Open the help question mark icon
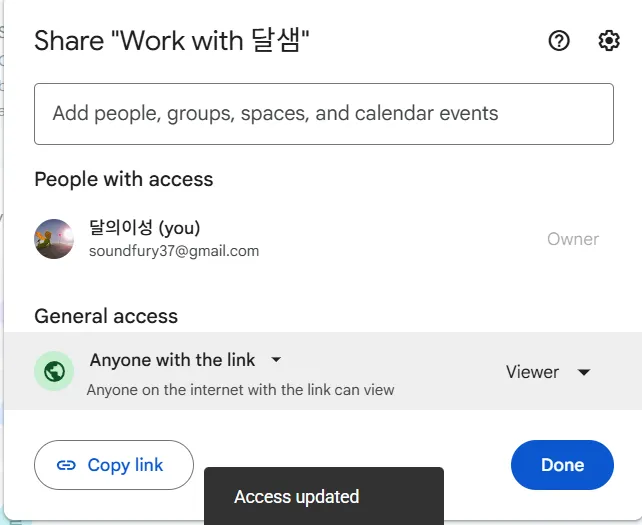 pos(559,41)
